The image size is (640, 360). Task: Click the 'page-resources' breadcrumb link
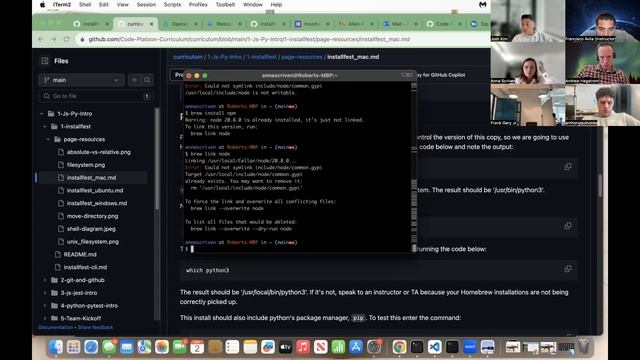tap(302, 57)
